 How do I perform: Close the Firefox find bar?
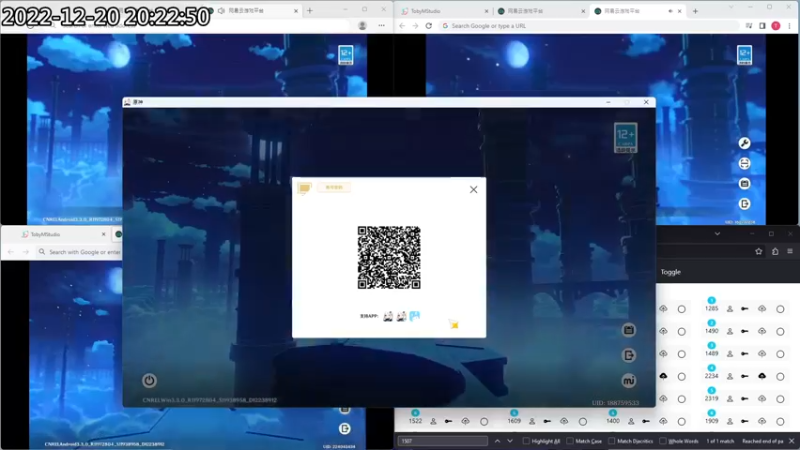click(791, 441)
